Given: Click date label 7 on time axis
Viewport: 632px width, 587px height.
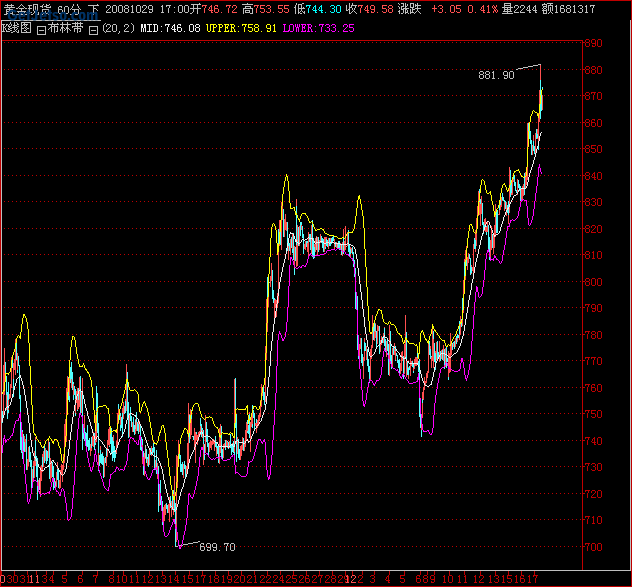Looking at the screenshot, I should 96,580.
